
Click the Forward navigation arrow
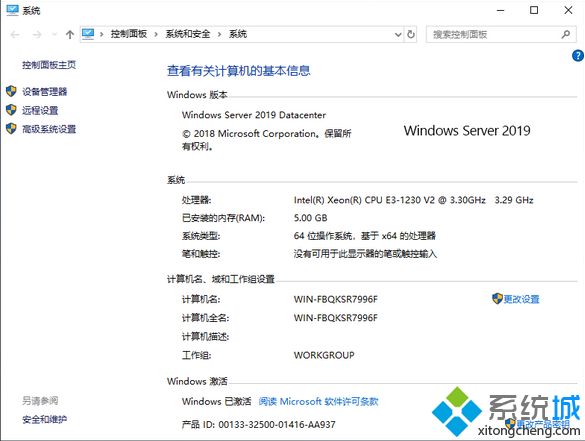[x=37, y=35]
